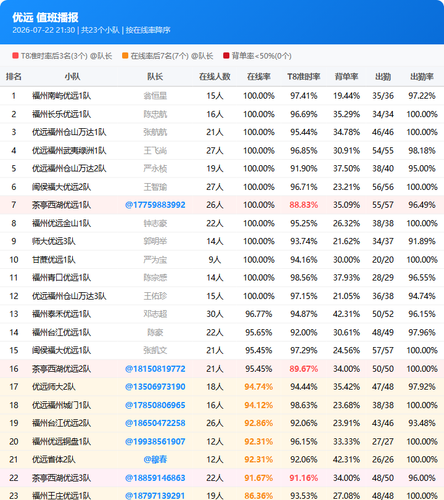Click the red 91.16% T8 rate value
This screenshot has width=444, height=500.
pyautogui.click(x=304, y=478)
